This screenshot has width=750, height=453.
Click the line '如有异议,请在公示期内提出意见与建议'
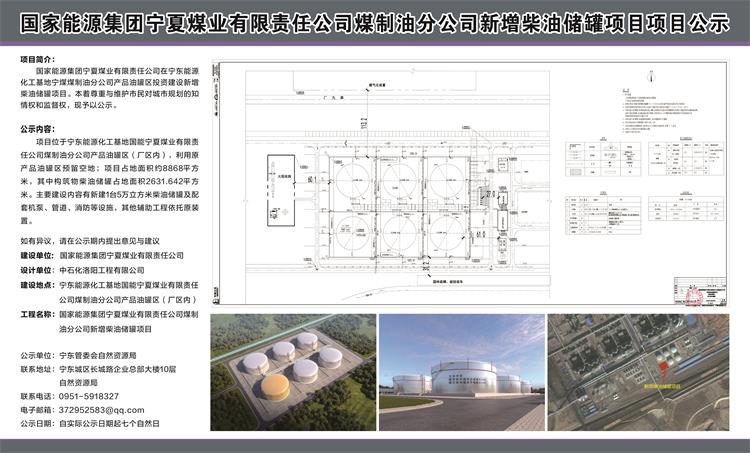pos(90,241)
